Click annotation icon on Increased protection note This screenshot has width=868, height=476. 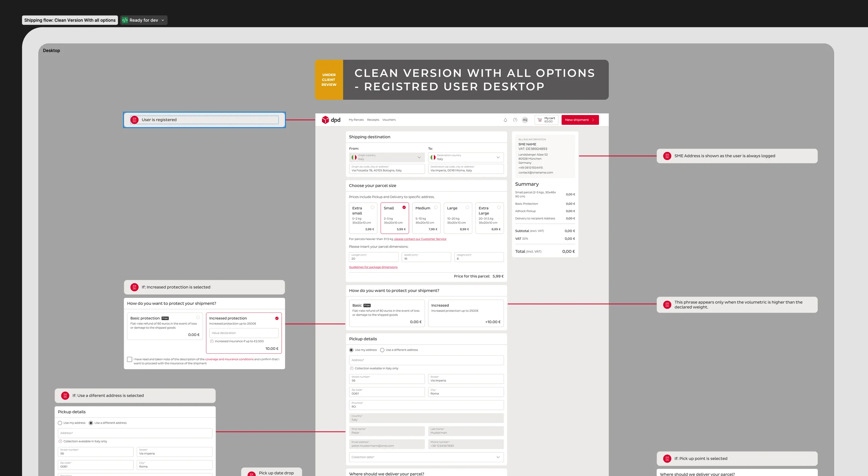[135, 287]
